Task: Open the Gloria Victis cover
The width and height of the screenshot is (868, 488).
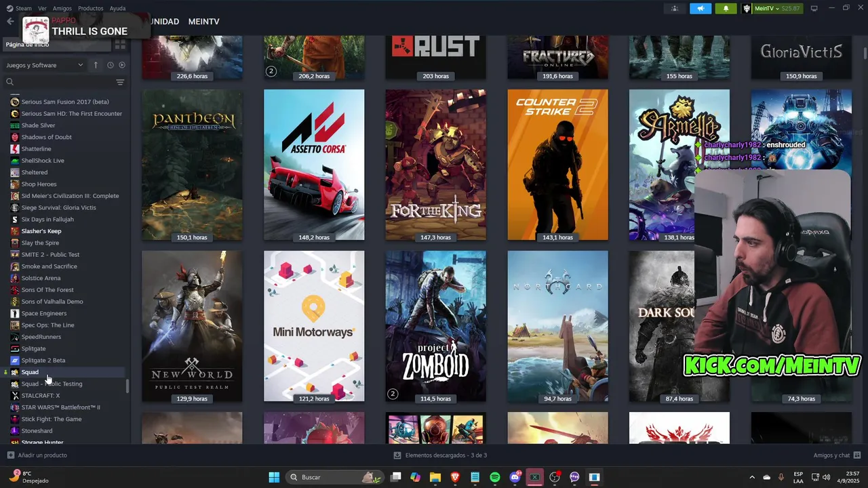Action: tap(802, 58)
